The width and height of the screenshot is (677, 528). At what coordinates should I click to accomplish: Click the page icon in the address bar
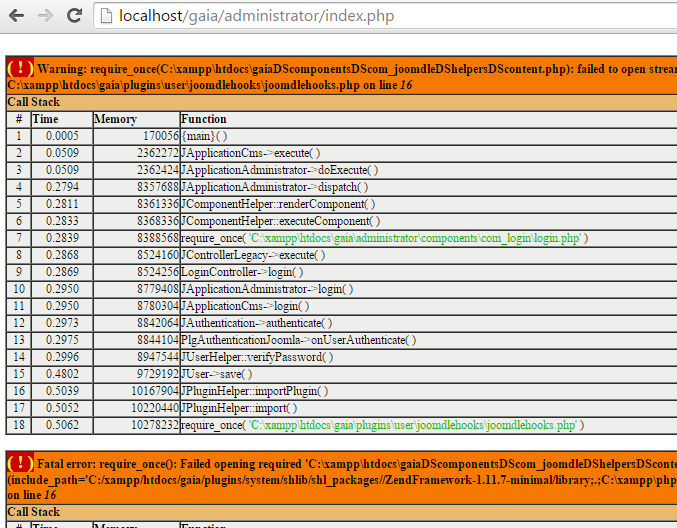point(106,16)
